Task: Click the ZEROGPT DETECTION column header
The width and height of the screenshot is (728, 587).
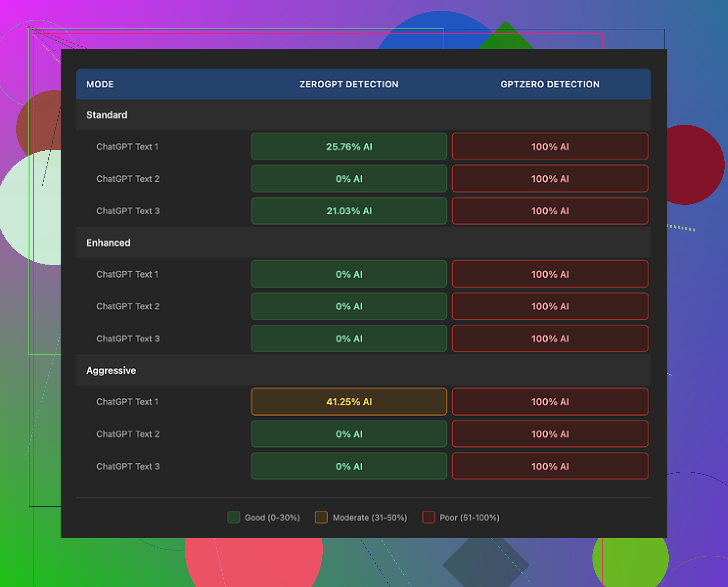Action: click(x=349, y=84)
